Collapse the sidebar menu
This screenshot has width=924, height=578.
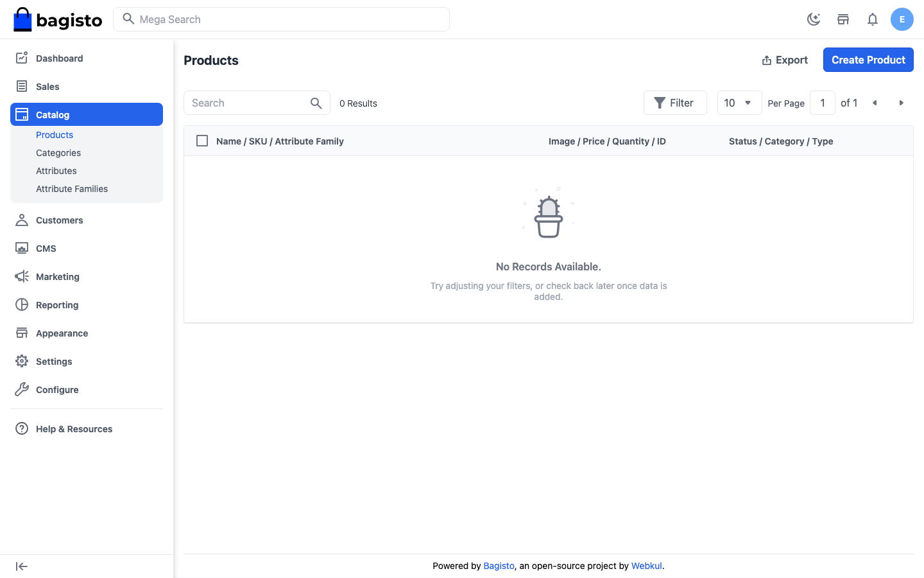[22, 566]
